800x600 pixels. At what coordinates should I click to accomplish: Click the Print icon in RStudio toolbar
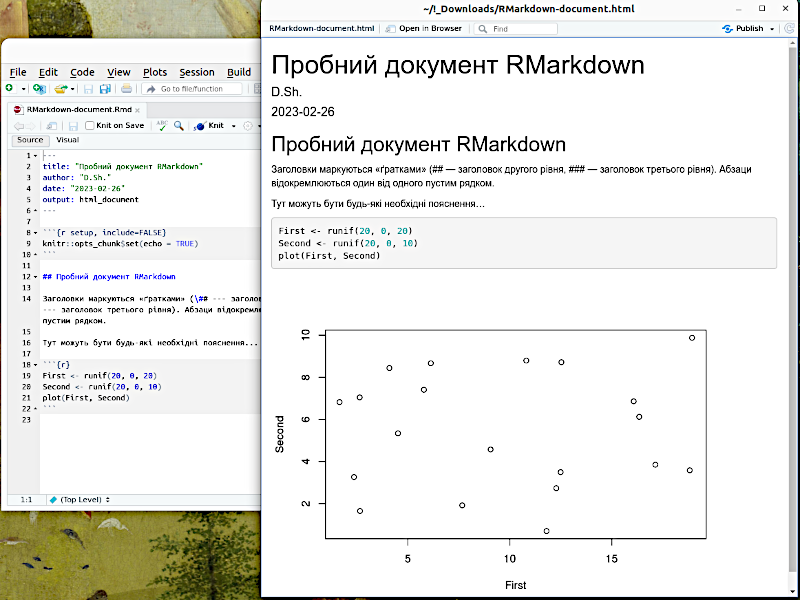click(126, 89)
